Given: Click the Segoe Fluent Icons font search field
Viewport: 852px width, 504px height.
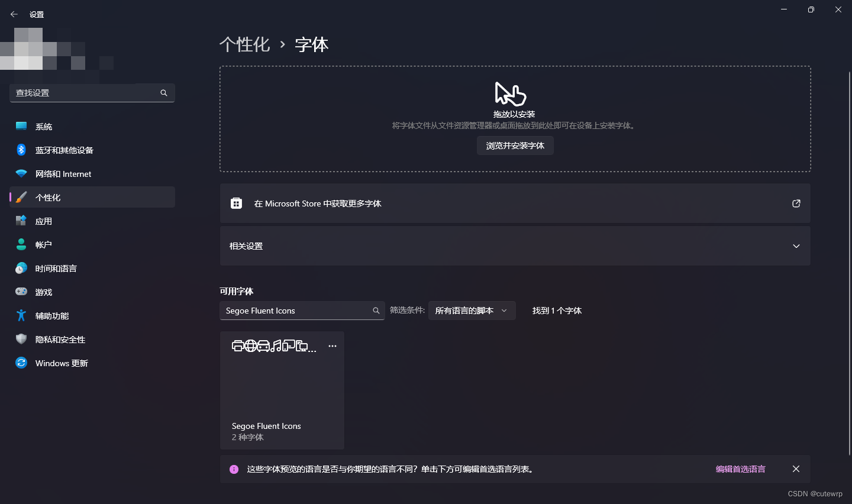Looking at the screenshot, I should pos(302,311).
